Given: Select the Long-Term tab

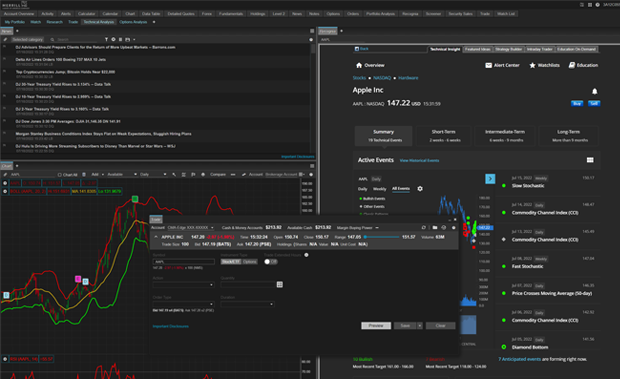Looking at the screenshot, I should [569, 136].
